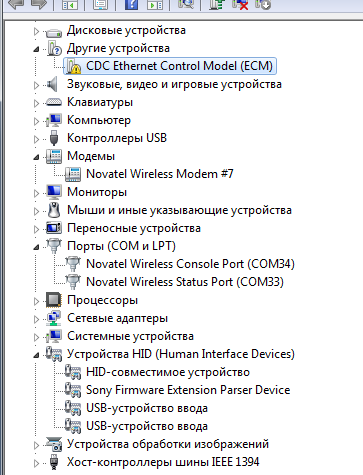The image size is (363, 475).
Task: Click the question-mark icon of Другие устройства
Action: coord(54,48)
